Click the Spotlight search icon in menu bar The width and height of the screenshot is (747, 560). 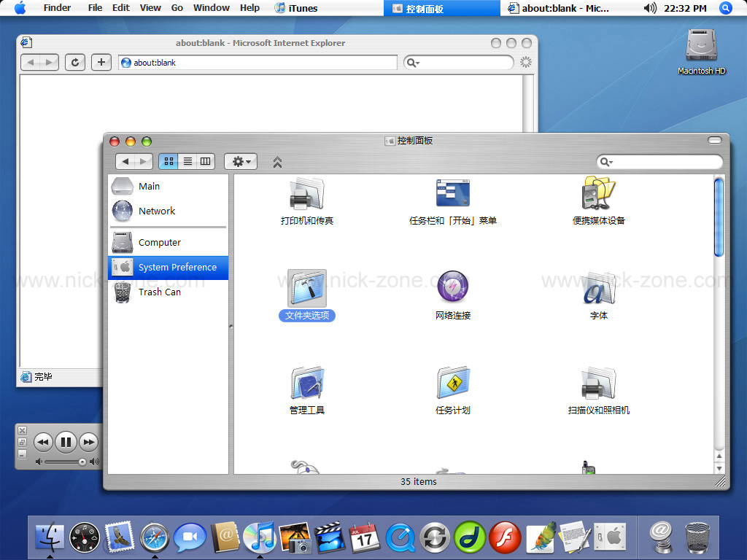[726, 8]
